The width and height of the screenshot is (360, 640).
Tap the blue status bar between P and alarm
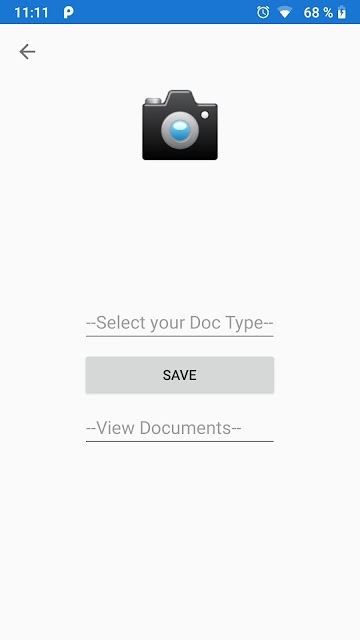pos(165,12)
